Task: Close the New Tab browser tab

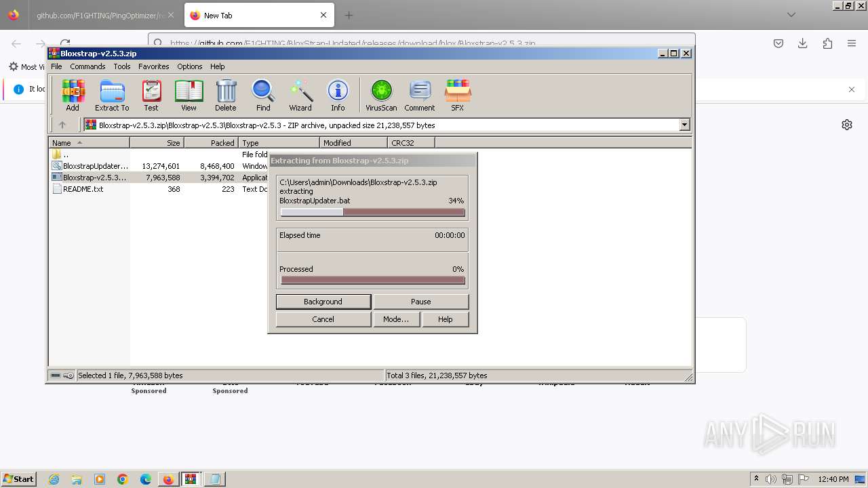Action: [x=323, y=15]
